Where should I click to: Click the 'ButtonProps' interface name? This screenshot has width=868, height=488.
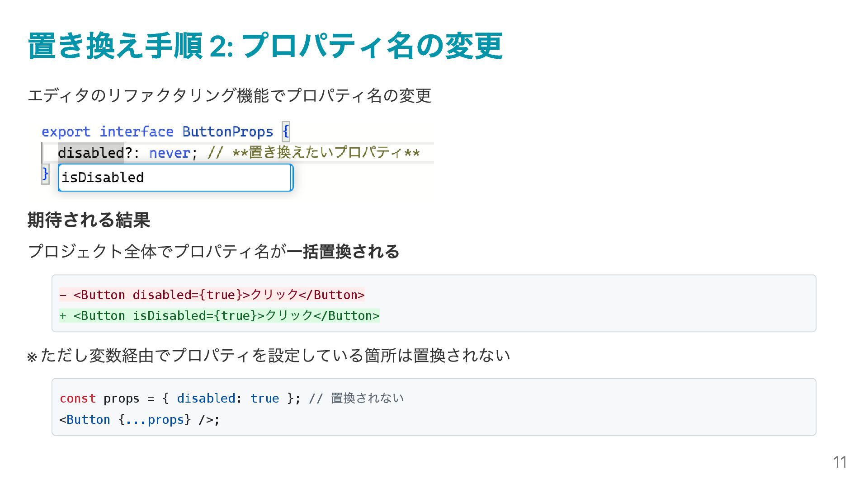tap(227, 131)
